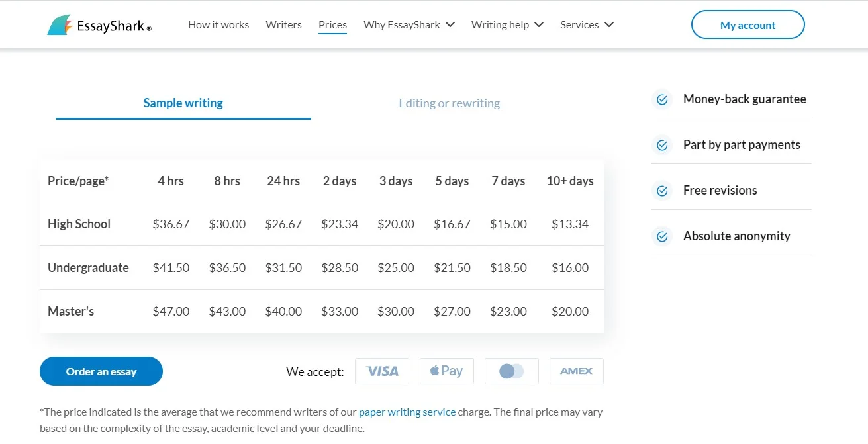Open the How it works page

[218, 25]
